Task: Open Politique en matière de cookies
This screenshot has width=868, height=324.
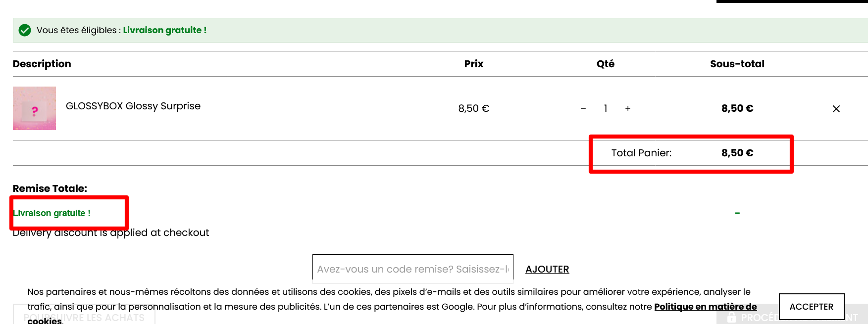Action: [x=705, y=306]
